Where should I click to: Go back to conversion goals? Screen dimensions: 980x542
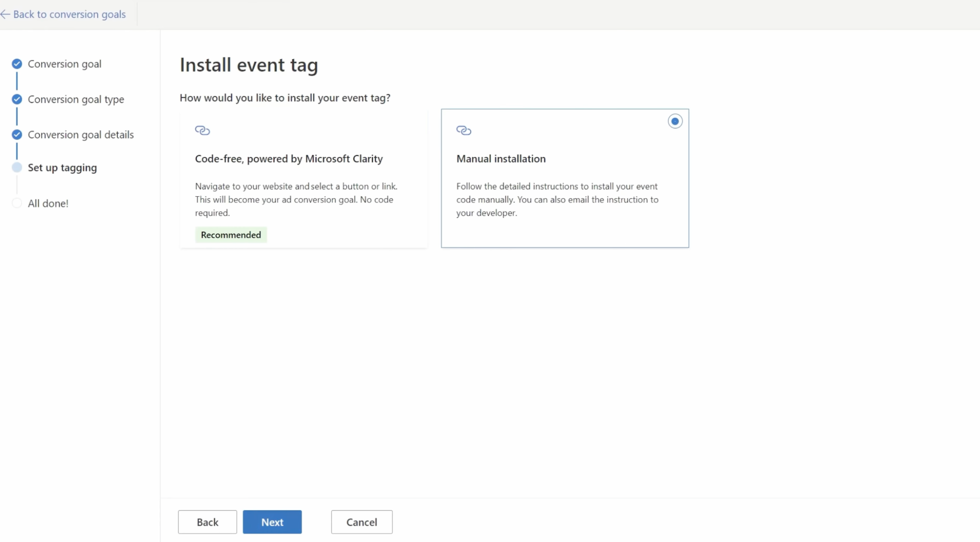tap(69, 14)
